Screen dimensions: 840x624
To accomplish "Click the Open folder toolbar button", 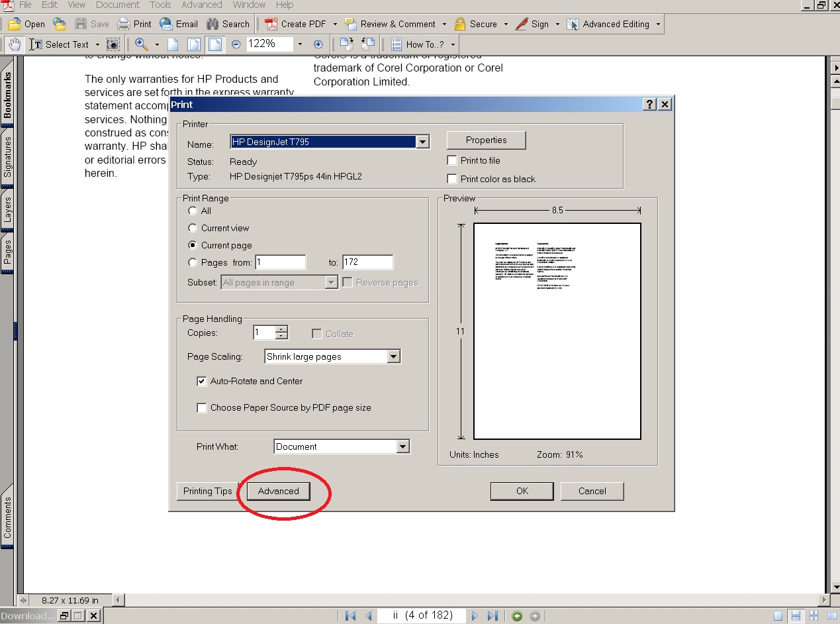I will [26, 24].
